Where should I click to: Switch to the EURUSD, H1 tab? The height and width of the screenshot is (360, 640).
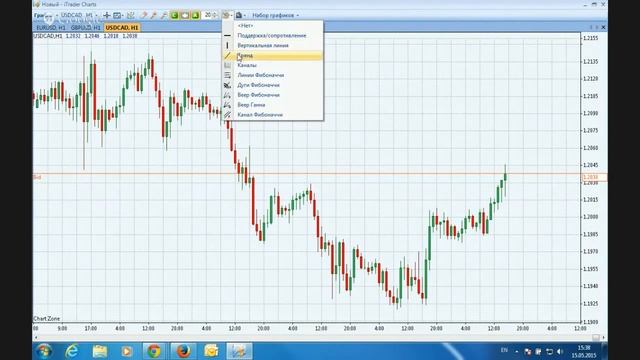point(51,28)
